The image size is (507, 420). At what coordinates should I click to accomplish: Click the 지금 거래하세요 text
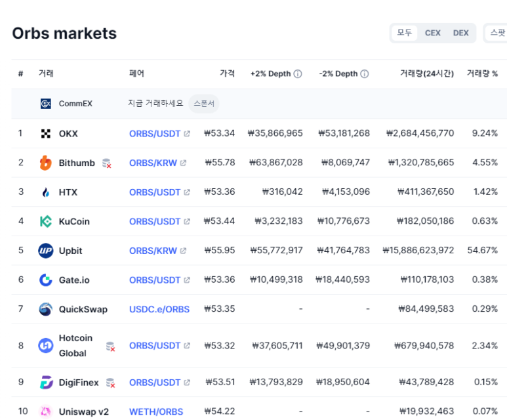tap(155, 103)
